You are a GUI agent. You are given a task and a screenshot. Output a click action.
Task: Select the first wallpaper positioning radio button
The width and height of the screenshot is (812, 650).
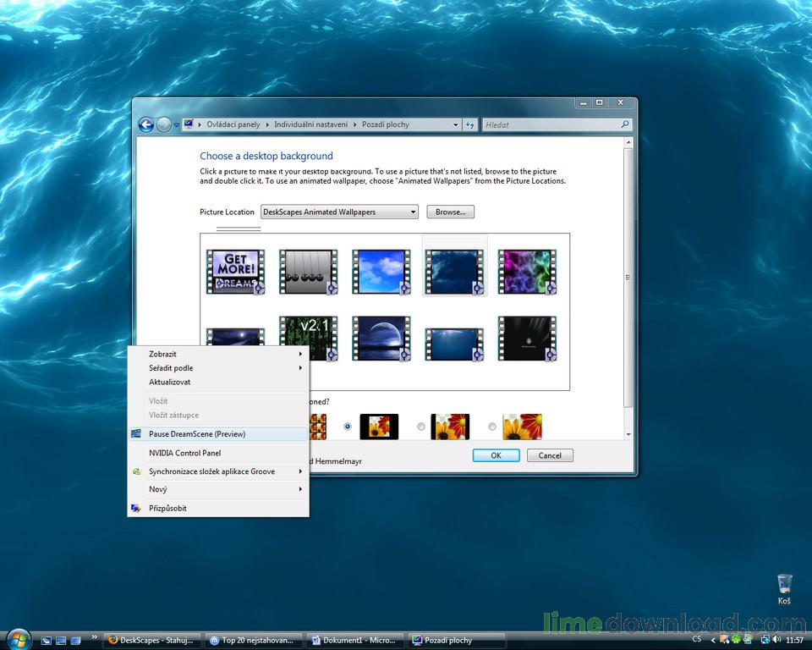(x=347, y=427)
